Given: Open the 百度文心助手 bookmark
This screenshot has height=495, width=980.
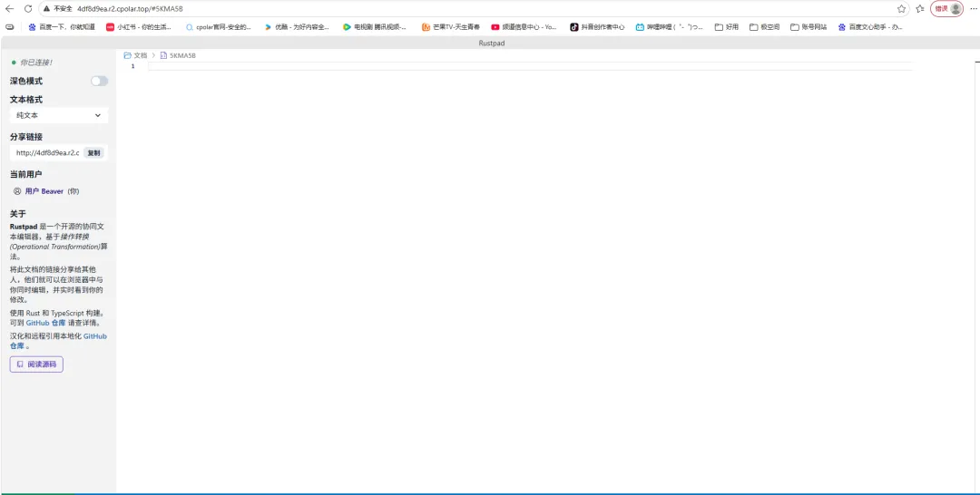Looking at the screenshot, I should (870, 27).
